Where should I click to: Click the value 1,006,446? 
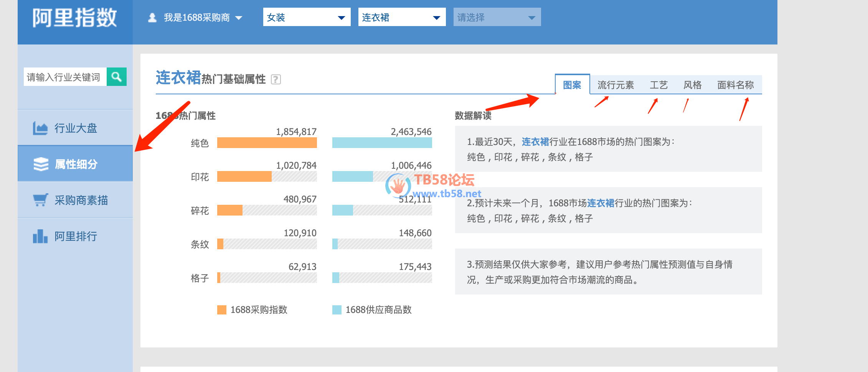click(x=411, y=166)
